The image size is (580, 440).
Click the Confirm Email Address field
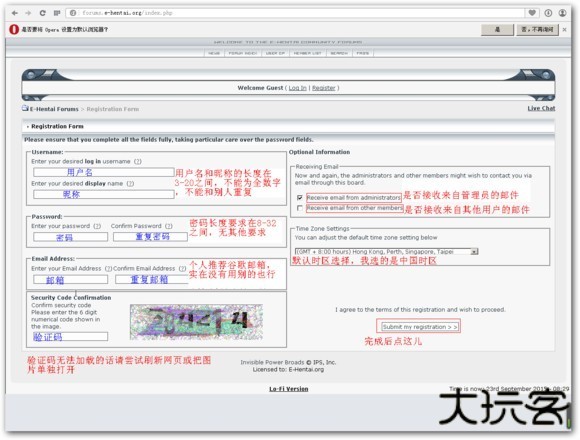152,280
